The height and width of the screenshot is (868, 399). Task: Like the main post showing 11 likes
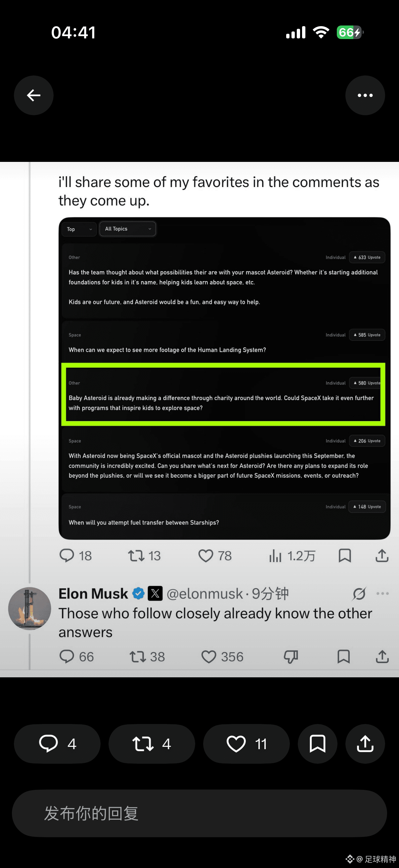coord(246,744)
